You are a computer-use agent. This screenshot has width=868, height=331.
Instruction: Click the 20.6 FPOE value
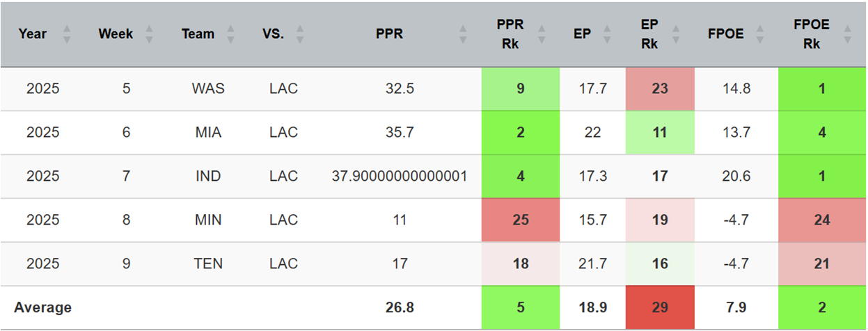click(x=736, y=176)
